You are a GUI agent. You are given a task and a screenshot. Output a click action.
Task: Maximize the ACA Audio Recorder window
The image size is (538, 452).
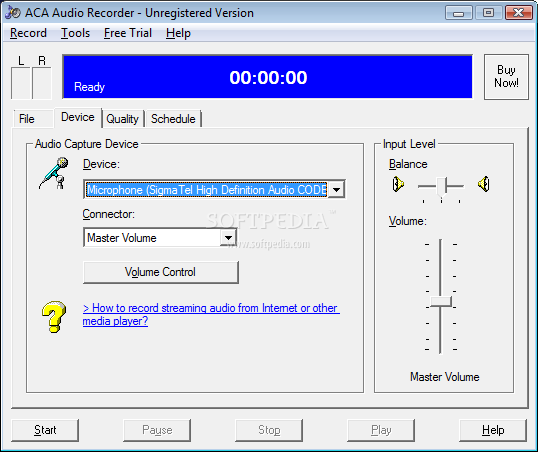point(488,13)
